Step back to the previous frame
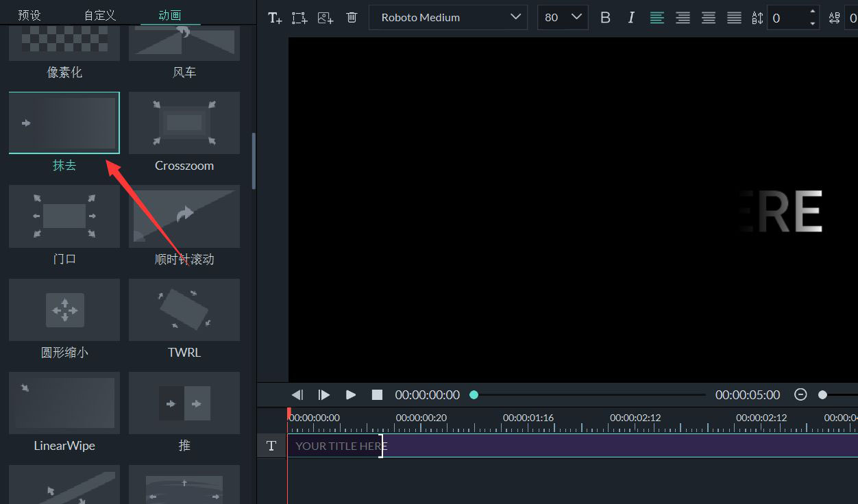858x504 pixels. [297, 394]
